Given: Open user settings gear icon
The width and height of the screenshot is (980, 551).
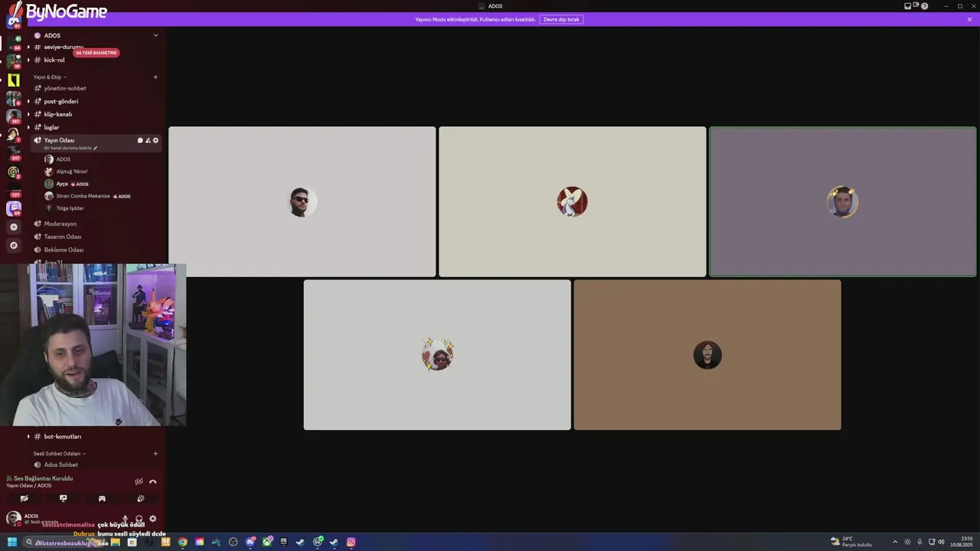Looking at the screenshot, I should coord(152,519).
